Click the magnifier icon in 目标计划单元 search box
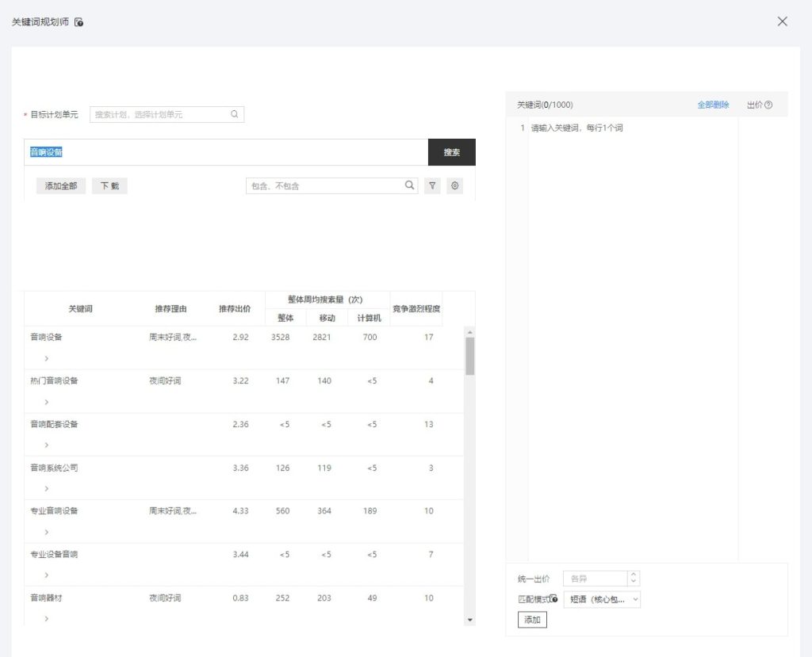 point(234,113)
